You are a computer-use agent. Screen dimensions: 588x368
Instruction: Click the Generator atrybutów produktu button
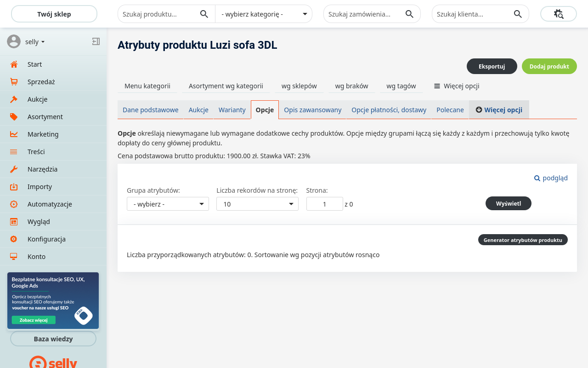click(523, 240)
